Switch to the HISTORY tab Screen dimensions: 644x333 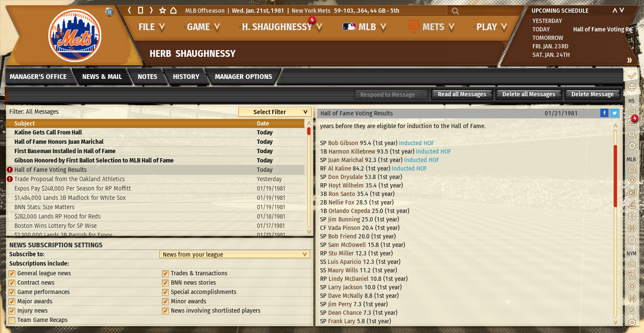coord(186,77)
